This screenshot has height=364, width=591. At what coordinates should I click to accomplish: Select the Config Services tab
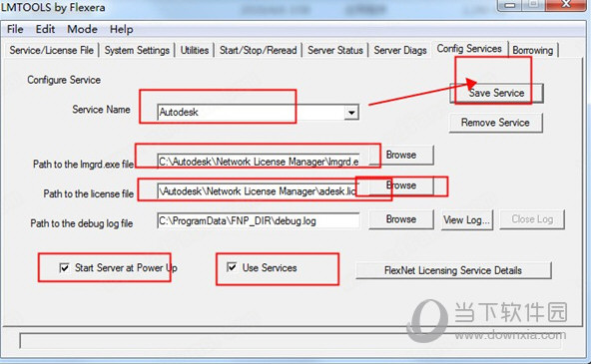pos(469,49)
